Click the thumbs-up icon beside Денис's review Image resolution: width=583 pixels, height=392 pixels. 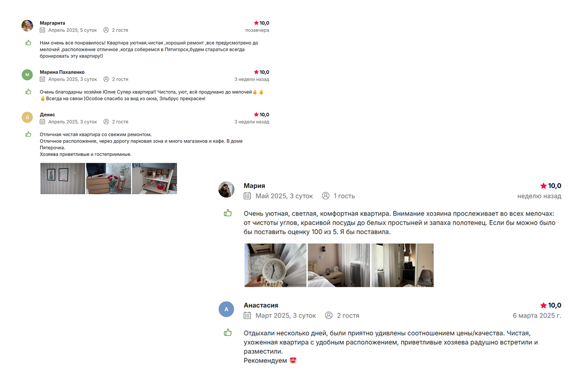point(28,134)
